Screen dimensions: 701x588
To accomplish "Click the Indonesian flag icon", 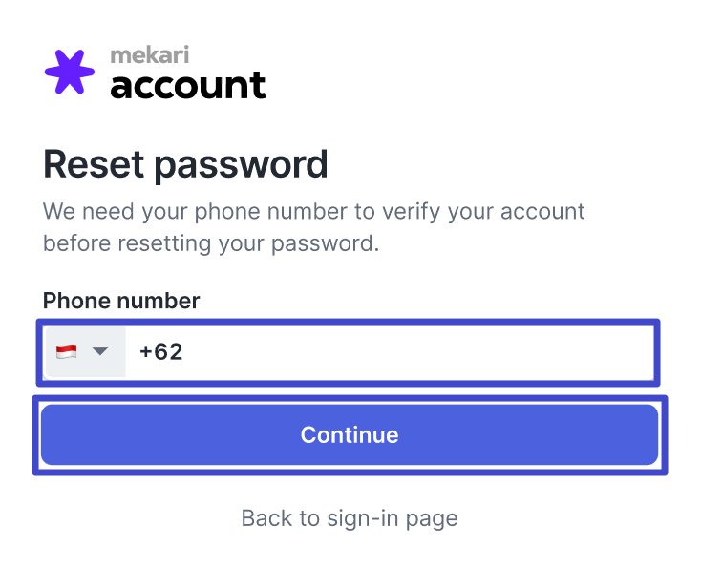I will (66, 351).
